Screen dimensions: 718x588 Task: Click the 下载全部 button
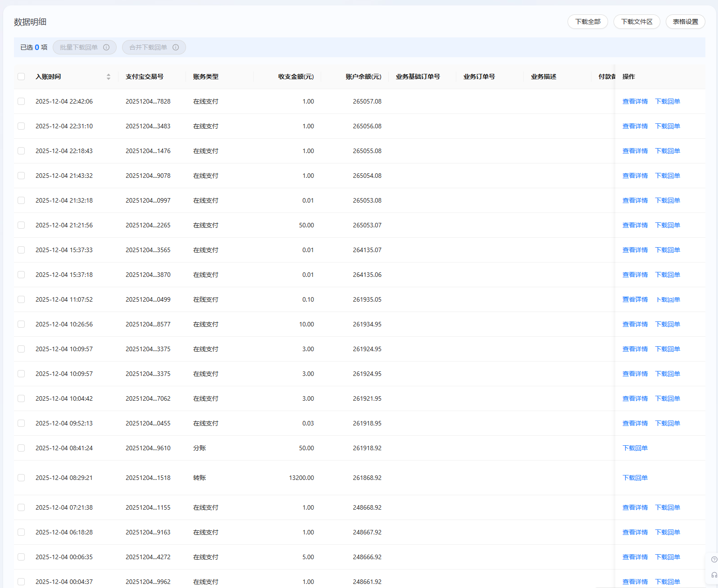(x=587, y=22)
